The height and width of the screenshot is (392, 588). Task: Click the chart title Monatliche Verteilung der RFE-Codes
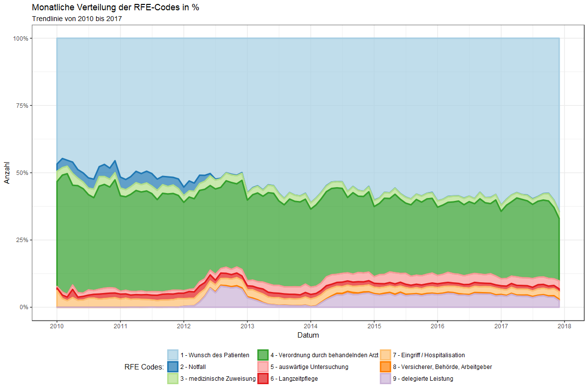coord(115,8)
